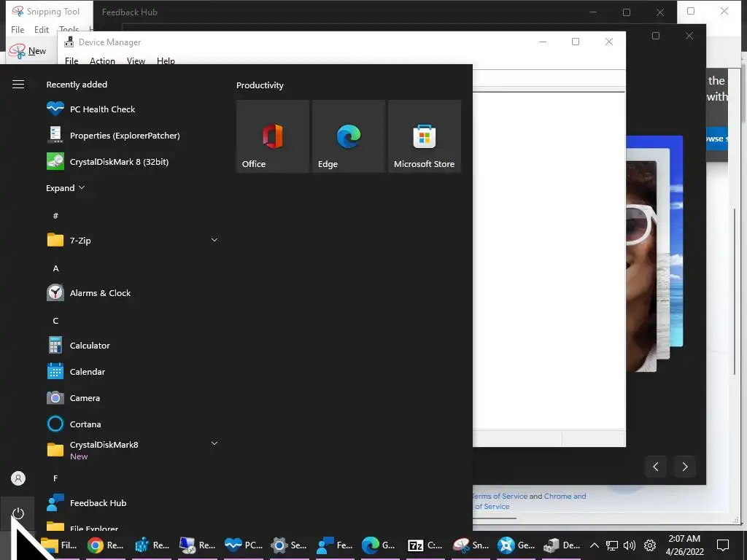Screen dimensions: 747x560
Task: Open the Microsoft Store tile
Action: (x=425, y=136)
